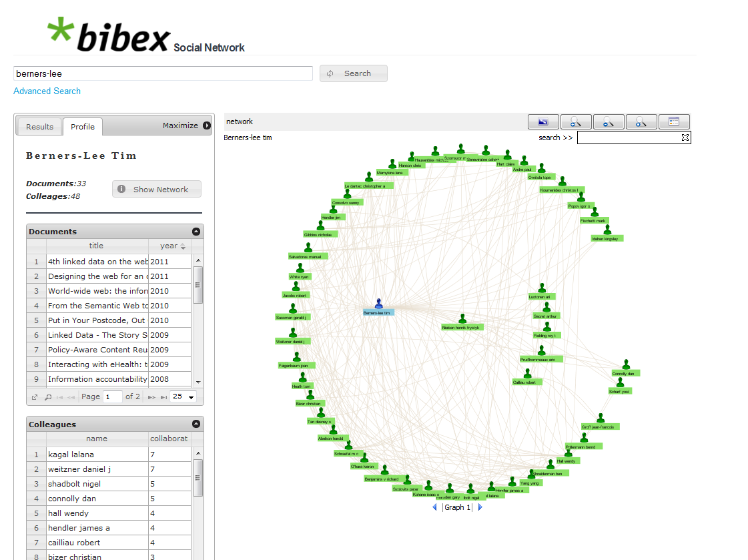Select the Profile tab
This screenshot has width=748, height=560.
pos(83,127)
